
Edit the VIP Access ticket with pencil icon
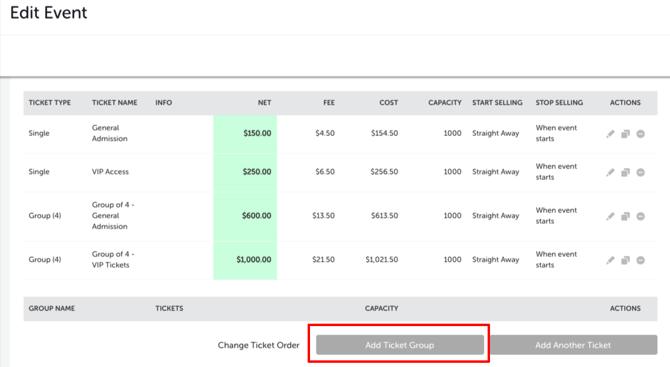[610, 172]
